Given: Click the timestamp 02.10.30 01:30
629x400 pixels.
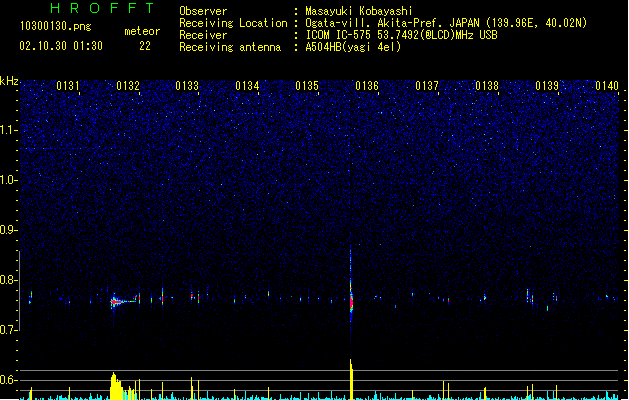Looking at the screenshot, I should 61,46.
